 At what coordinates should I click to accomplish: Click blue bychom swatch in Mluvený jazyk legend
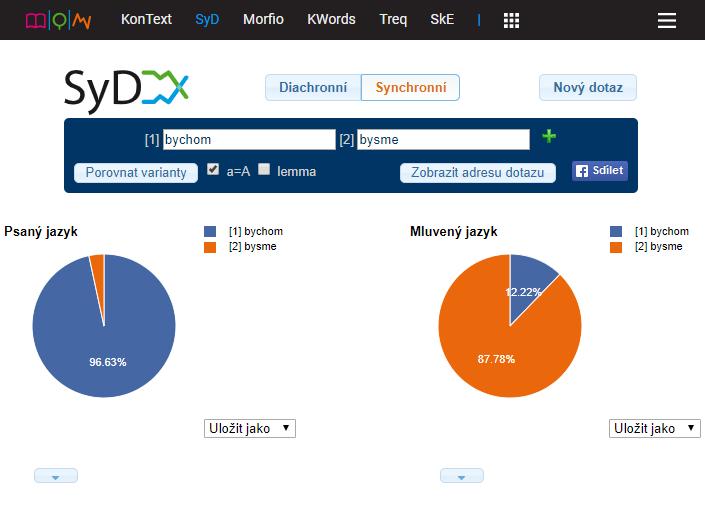(x=616, y=232)
